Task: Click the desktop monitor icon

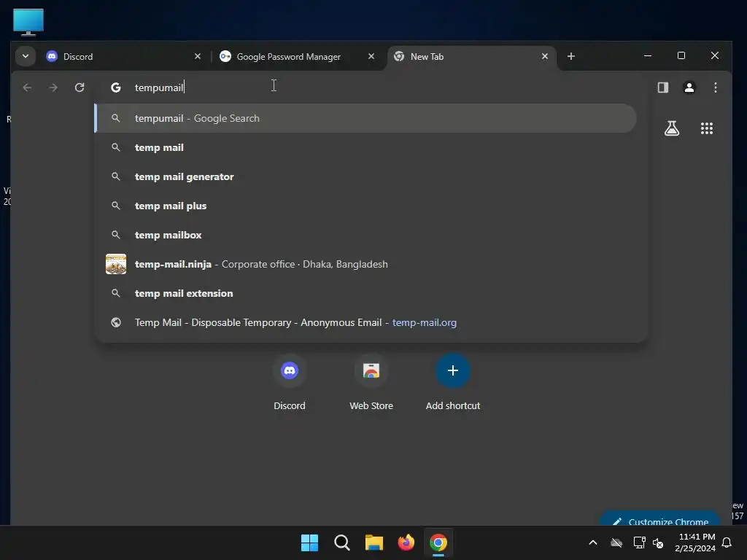Action: [28, 22]
